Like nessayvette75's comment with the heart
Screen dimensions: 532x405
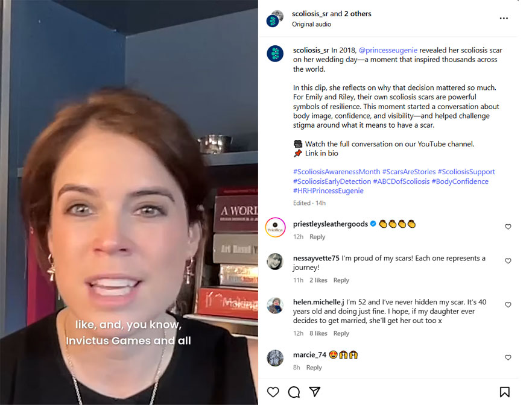tap(508, 261)
